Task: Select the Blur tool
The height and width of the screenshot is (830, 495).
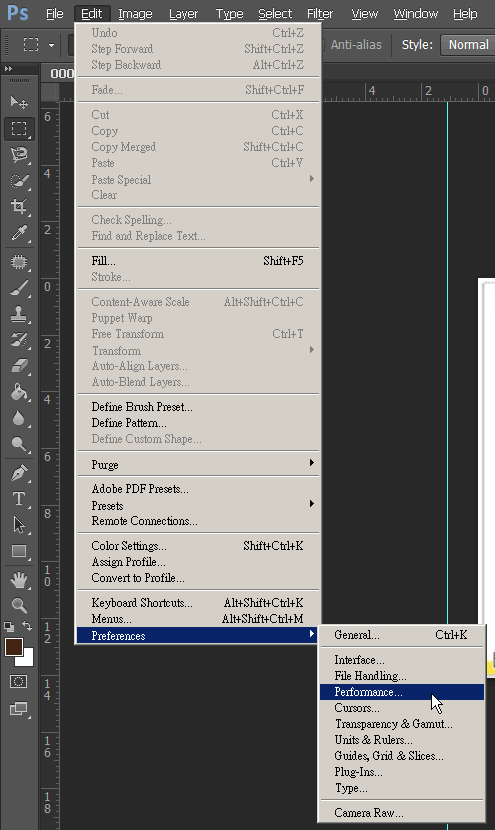Action: coord(19,418)
